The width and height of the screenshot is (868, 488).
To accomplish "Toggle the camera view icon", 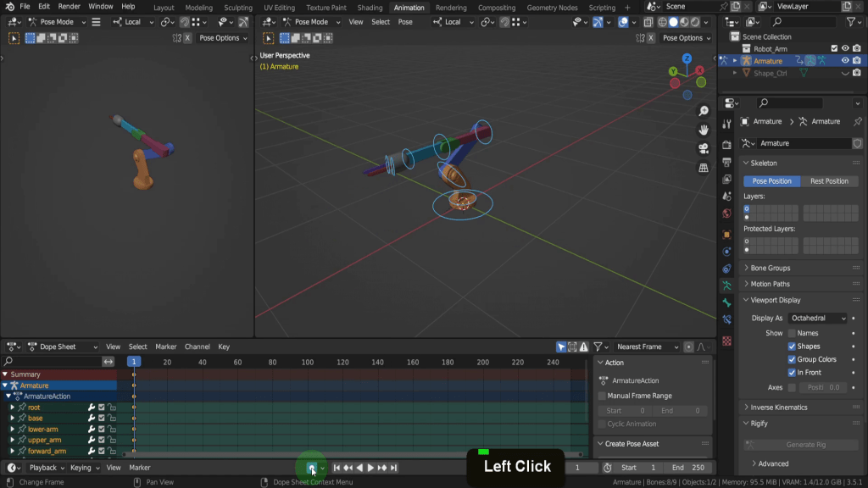I will coord(704,149).
